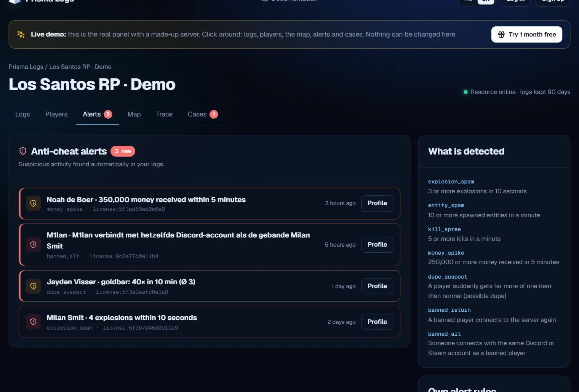Click the '3 new' alerts badge
579x392 pixels.
[123, 151]
